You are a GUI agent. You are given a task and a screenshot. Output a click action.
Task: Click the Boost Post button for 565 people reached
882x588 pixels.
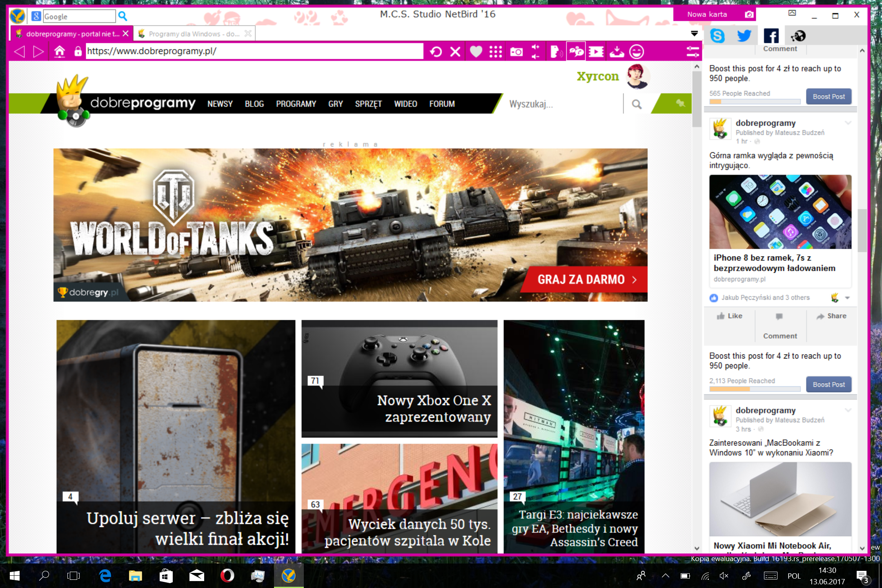(x=829, y=96)
